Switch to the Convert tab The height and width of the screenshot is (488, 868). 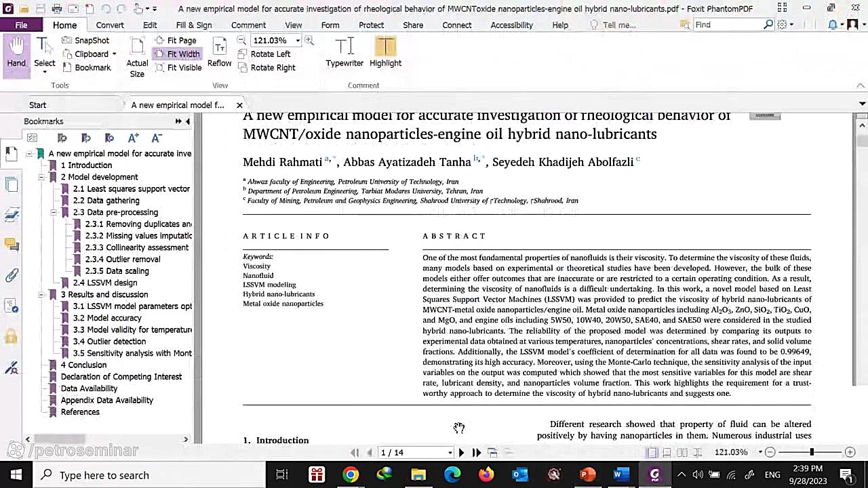tap(110, 25)
